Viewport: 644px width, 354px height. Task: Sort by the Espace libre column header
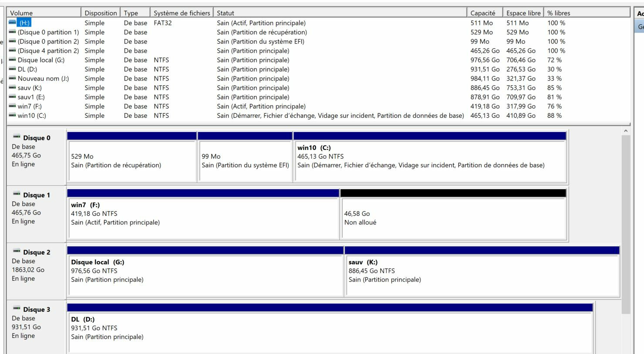coord(523,13)
